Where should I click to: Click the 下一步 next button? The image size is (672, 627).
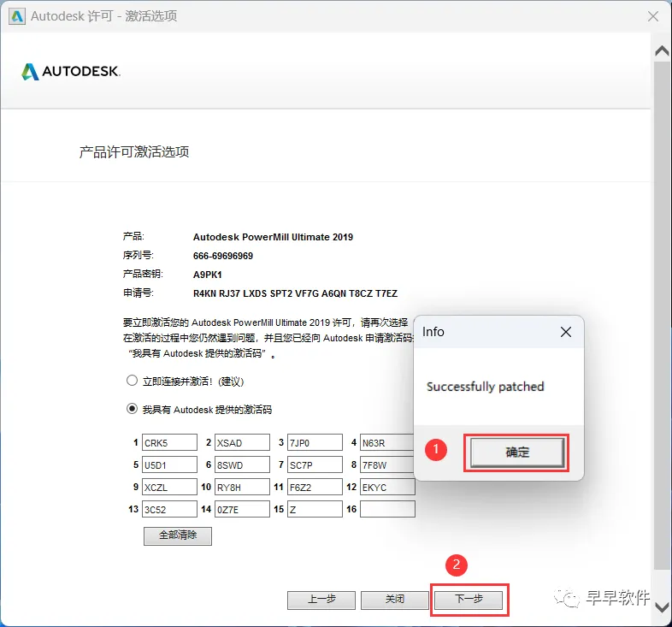[469, 600]
